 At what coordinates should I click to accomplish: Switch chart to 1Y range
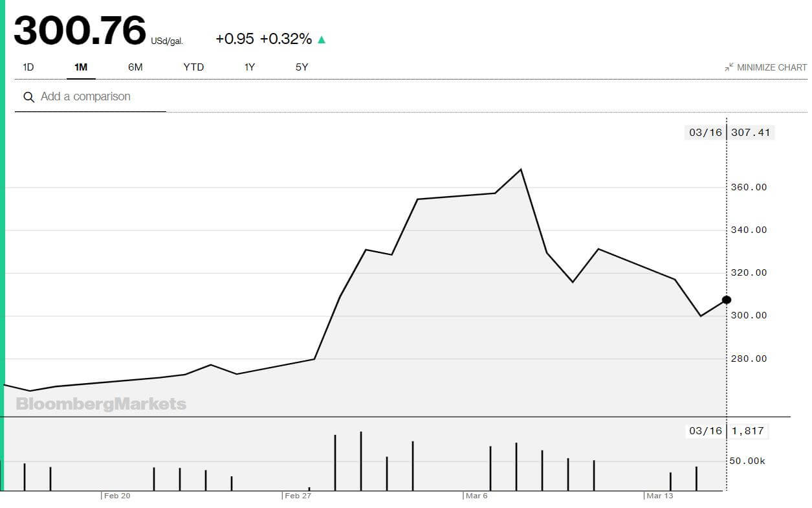click(250, 67)
